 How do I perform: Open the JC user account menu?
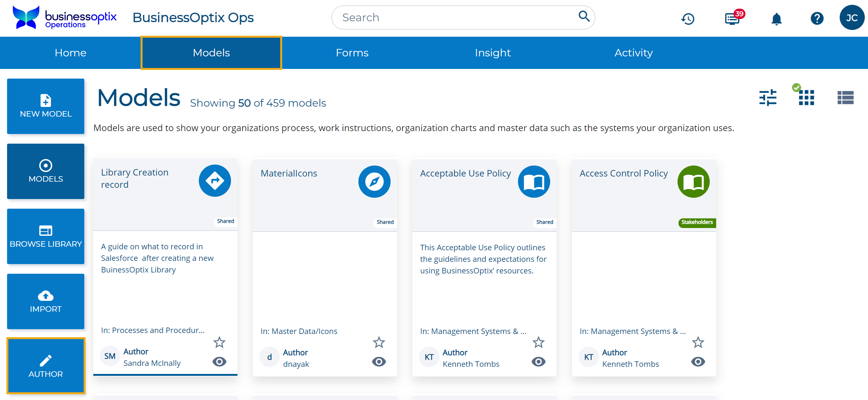[852, 18]
